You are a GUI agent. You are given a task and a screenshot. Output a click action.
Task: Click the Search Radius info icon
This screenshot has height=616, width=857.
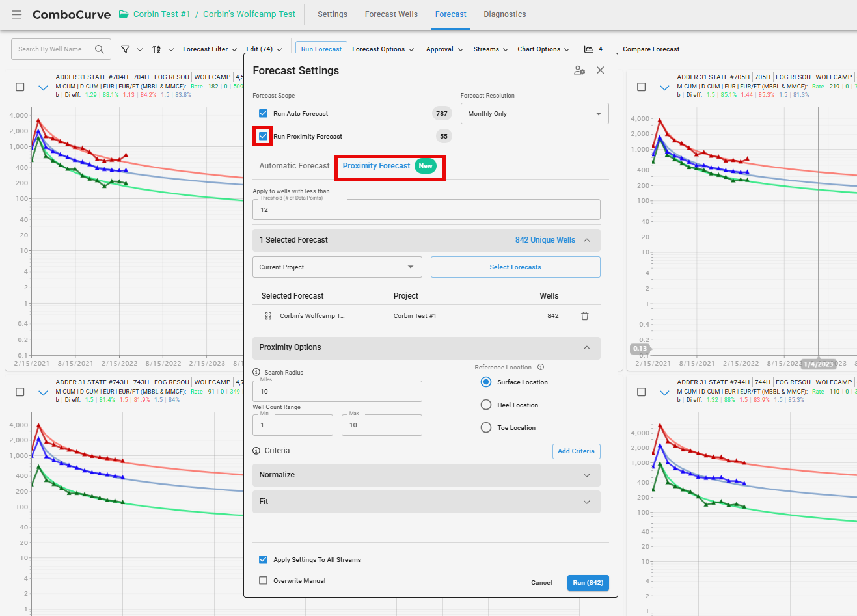(256, 372)
